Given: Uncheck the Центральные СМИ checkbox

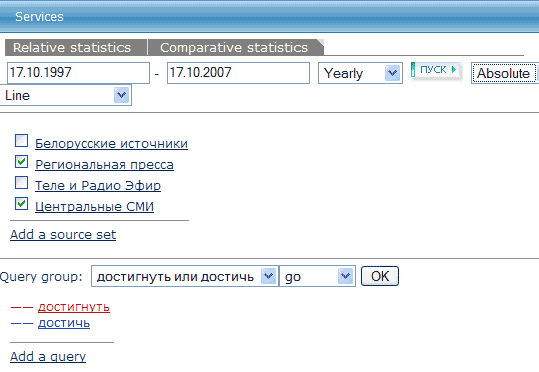Looking at the screenshot, I should click(x=21, y=204).
